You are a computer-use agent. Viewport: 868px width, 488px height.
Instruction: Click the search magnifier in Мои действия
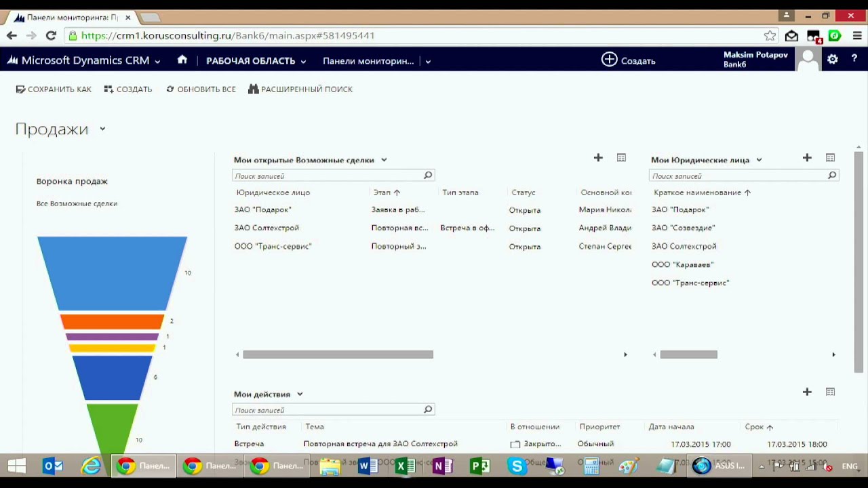(428, 409)
